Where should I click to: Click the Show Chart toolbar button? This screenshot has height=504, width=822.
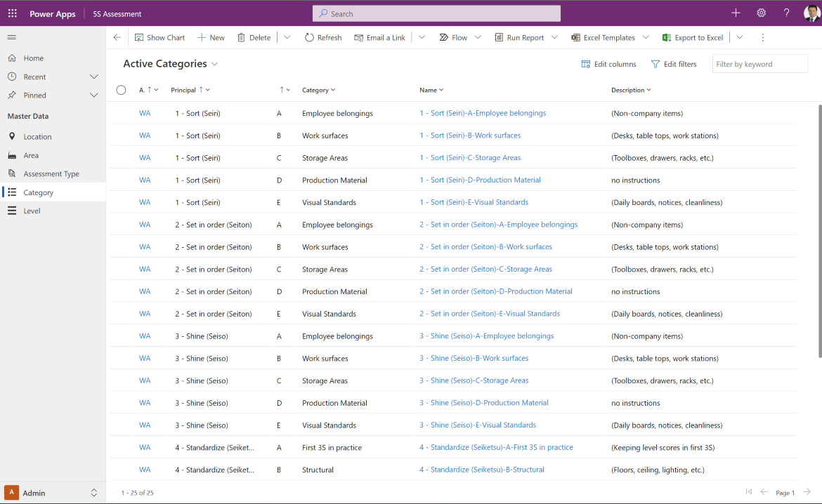click(x=160, y=38)
